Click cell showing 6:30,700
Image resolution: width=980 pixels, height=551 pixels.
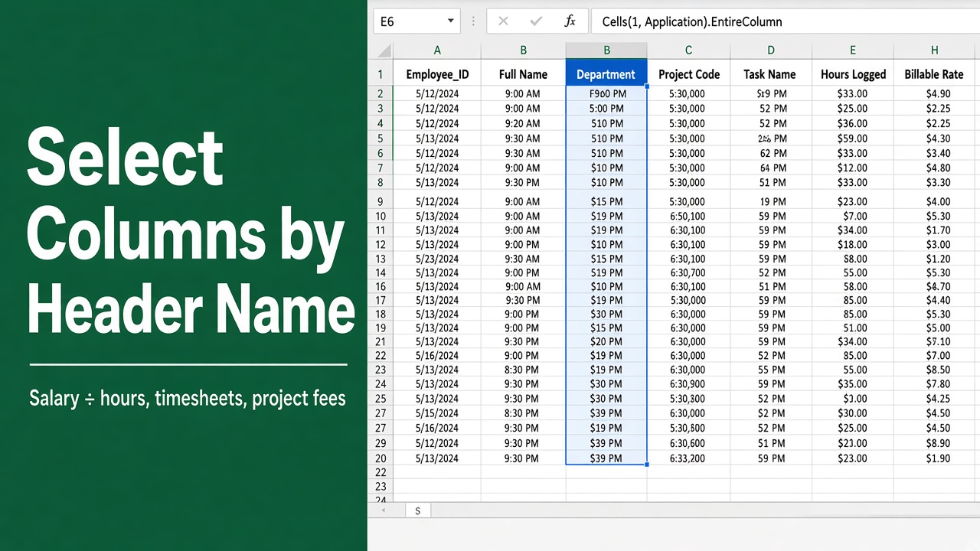coord(687,272)
